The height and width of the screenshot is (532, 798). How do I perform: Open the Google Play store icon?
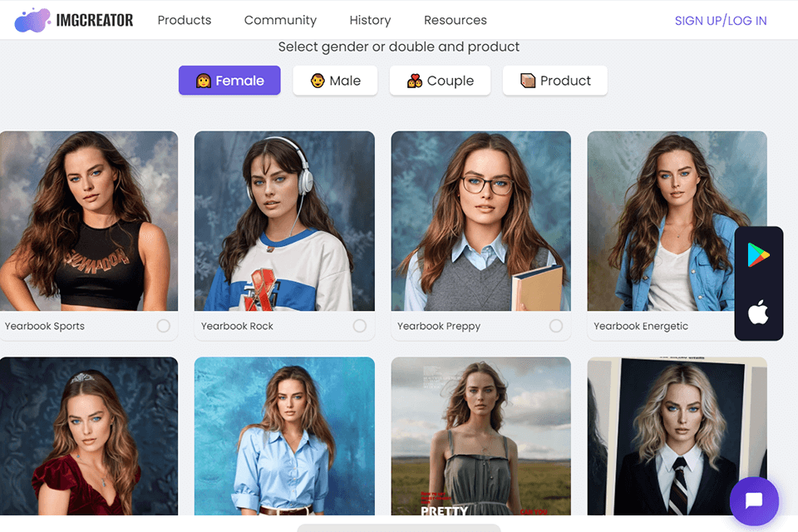point(758,255)
